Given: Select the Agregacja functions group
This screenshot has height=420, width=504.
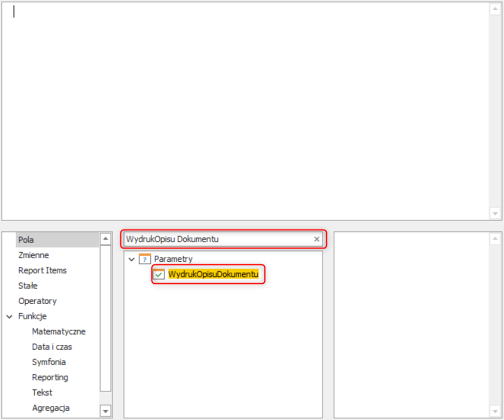Looking at the screenshot, I should click(51, 408).
